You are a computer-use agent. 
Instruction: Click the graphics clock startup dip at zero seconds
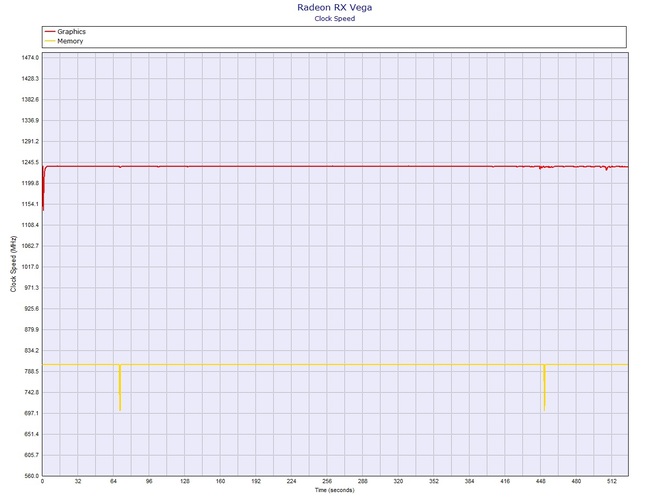[44, 188]
